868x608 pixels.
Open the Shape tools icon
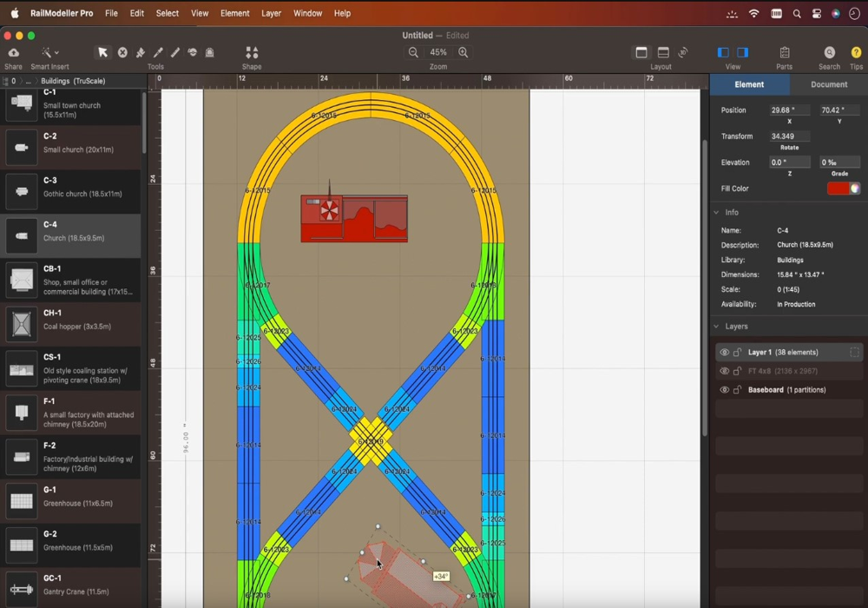point(252,53)
